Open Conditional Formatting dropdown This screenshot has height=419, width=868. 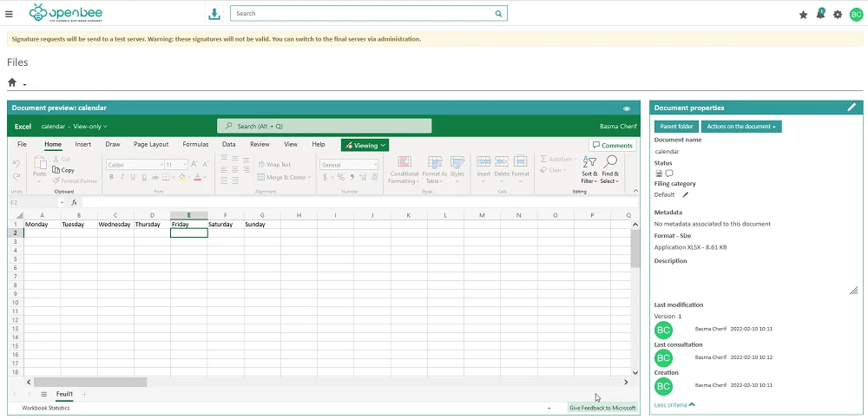pos(404,170)
